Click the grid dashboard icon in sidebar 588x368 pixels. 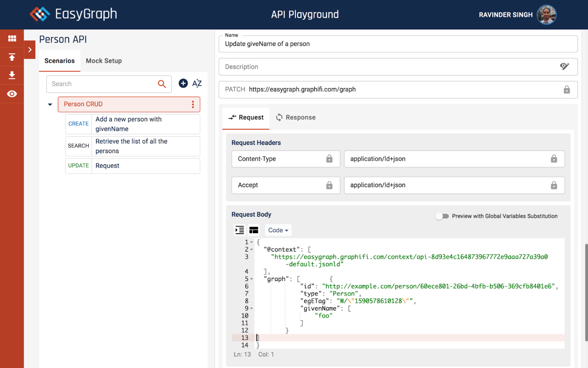point(12,38)
